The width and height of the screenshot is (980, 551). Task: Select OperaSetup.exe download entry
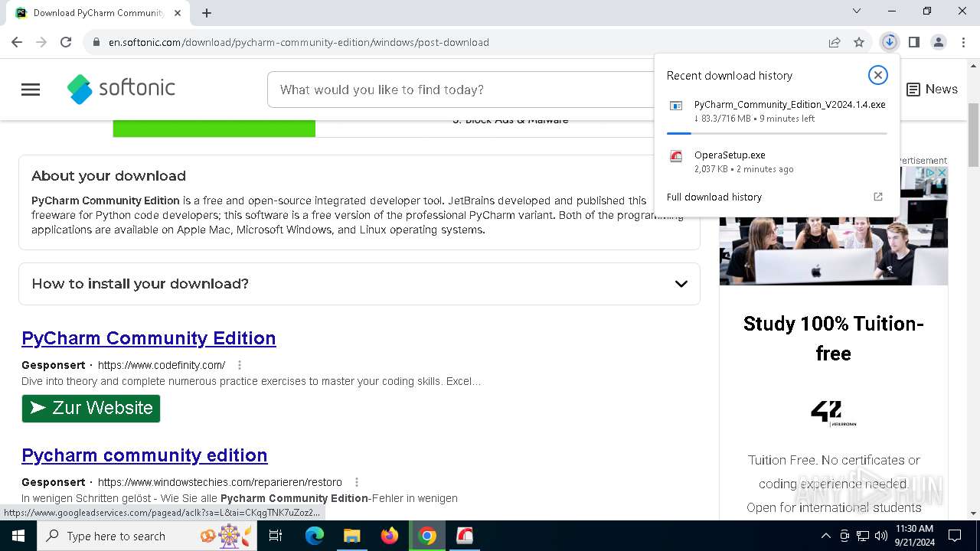[x=776, y=161]
